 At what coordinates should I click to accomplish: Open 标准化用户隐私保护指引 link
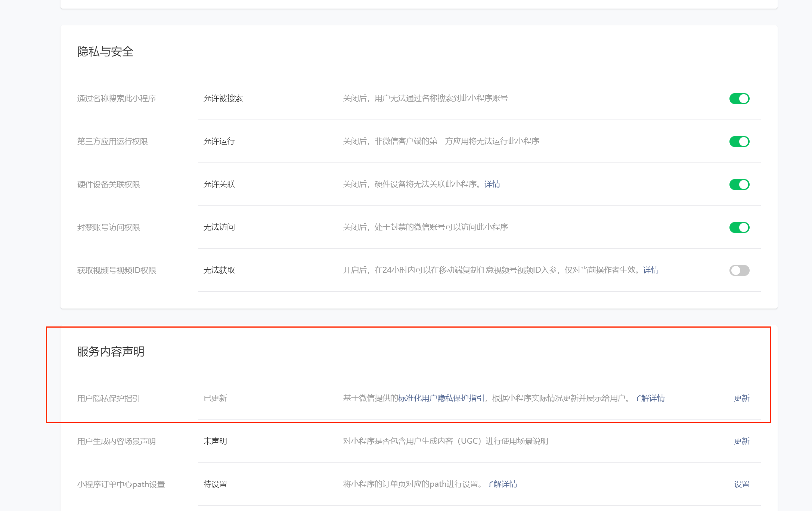click(x=441, y=398)
